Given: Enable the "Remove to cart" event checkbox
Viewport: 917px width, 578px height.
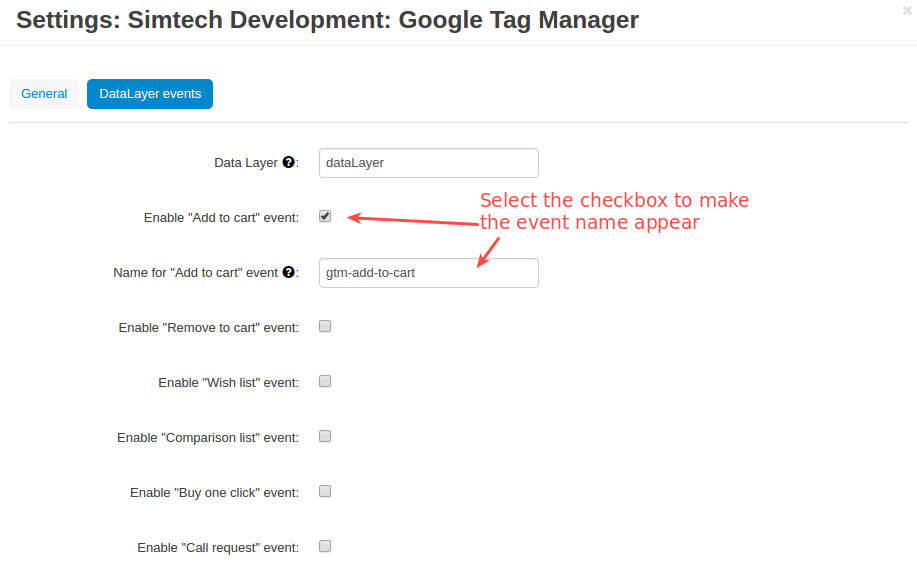Looking at the screenshot, I should 325,326.
